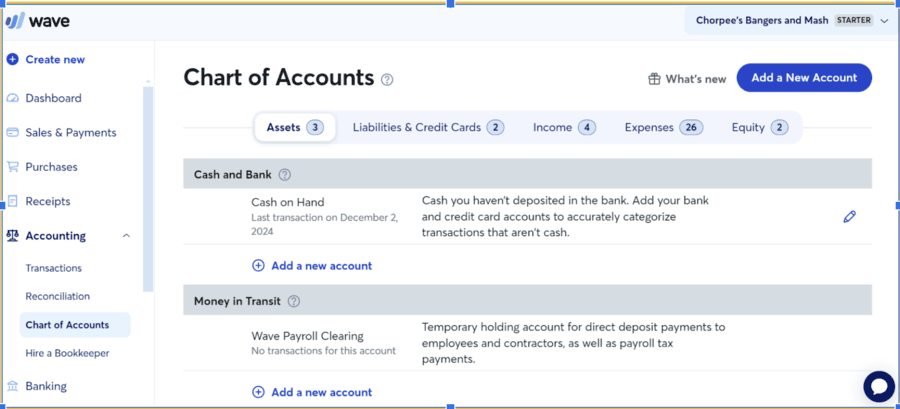900x409 pixels.
Task: Click the Money in Transit section header
Action: (x=527, y=301)
